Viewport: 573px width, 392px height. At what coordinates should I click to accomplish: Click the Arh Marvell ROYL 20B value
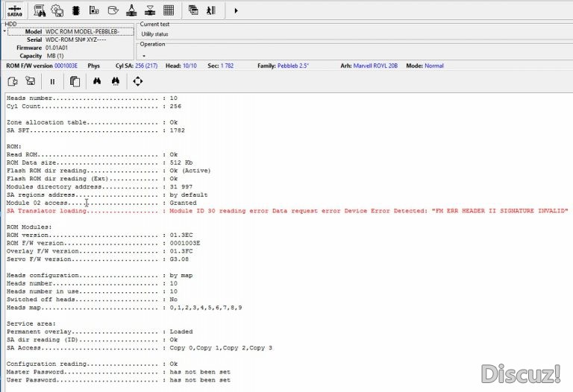(375, 66)
